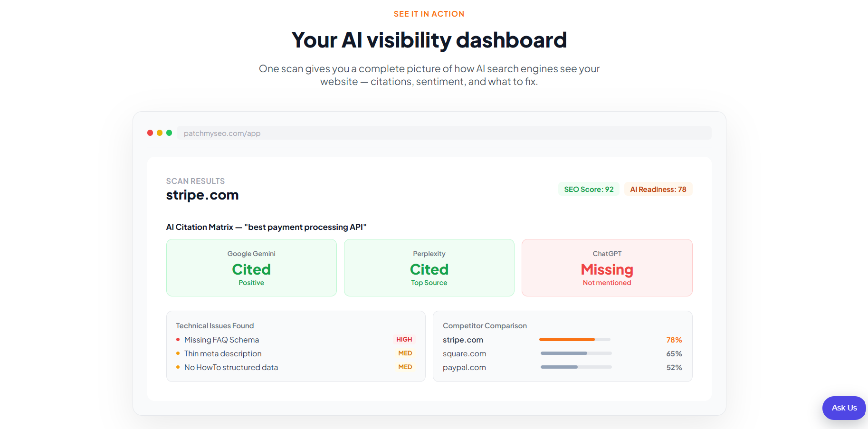The width and height of the screenshot is (868, 429).
Task: Click the MED tag for Thin meta description
Action: 405,353
